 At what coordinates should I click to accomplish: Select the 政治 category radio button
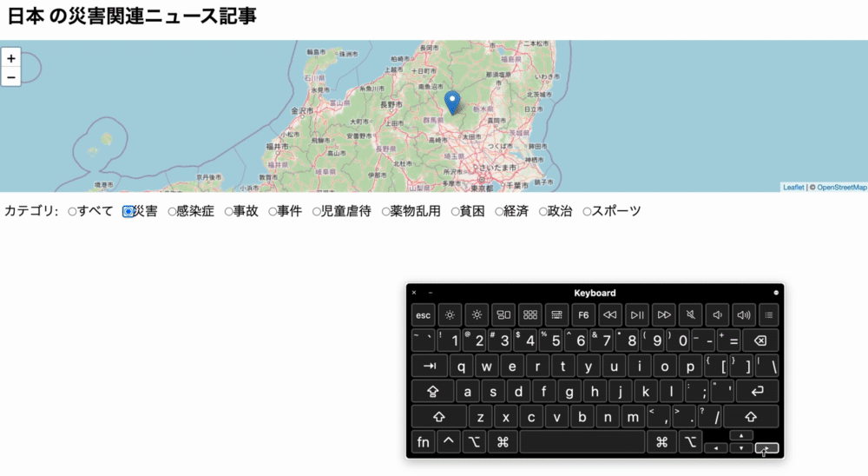542,212
